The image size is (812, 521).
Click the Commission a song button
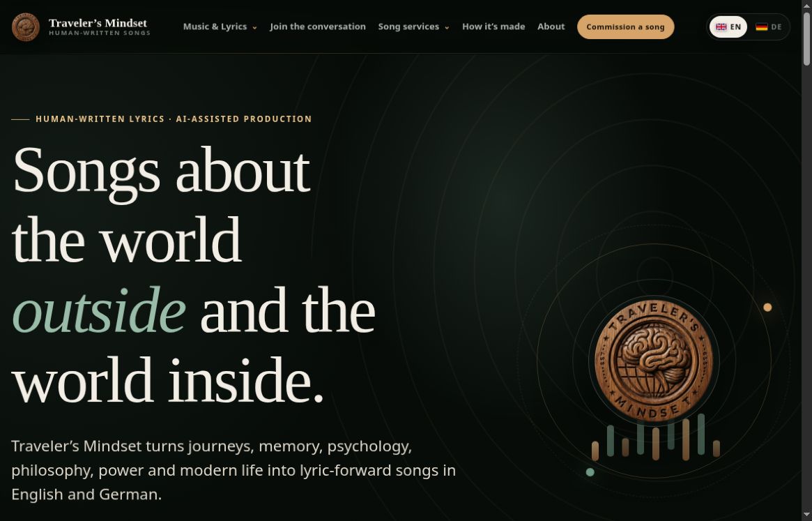pyautogui.click(x=626, y=27)
